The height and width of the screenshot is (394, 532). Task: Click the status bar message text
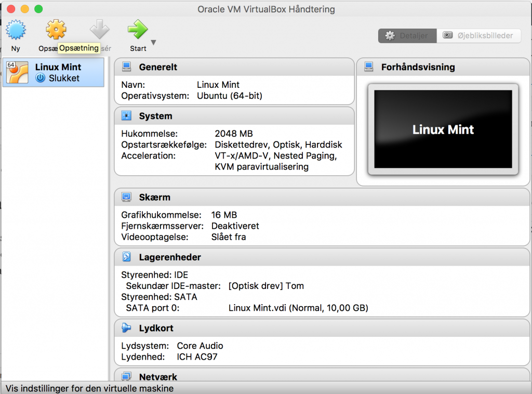89,388
